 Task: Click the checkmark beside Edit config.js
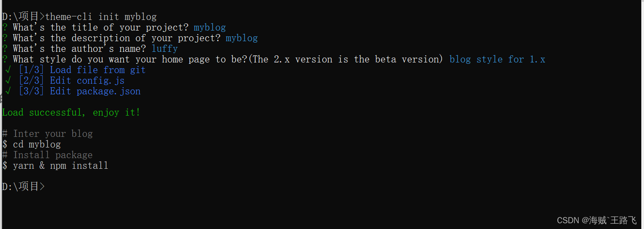tap(8, 81)
